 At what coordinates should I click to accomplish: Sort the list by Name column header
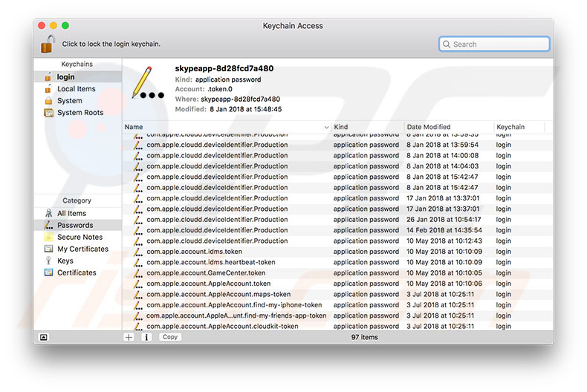pyautogui.click(x=223, y=127)
